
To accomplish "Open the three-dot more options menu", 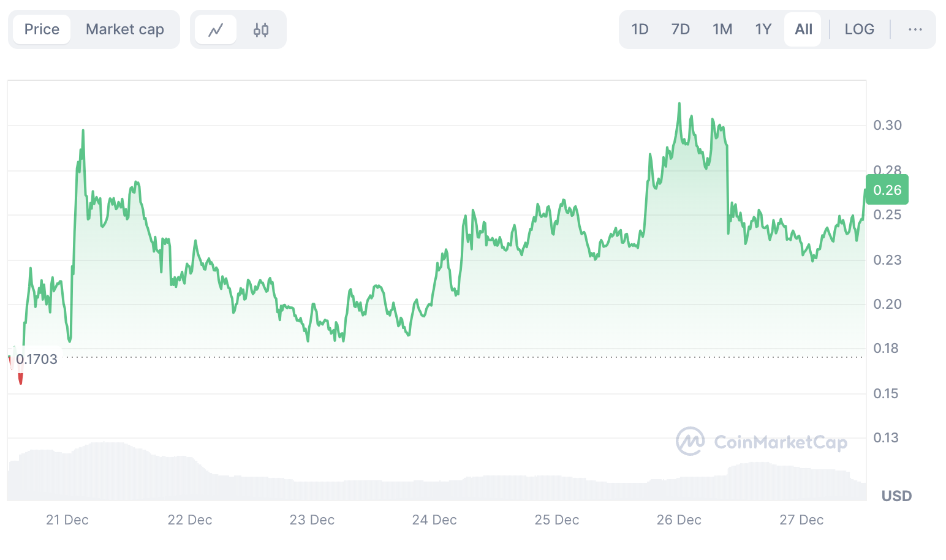I will (915, 29).
